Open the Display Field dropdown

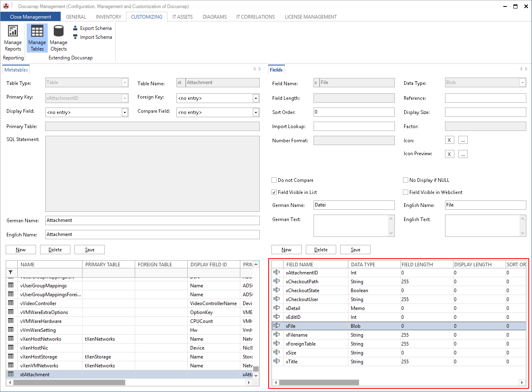125,112
